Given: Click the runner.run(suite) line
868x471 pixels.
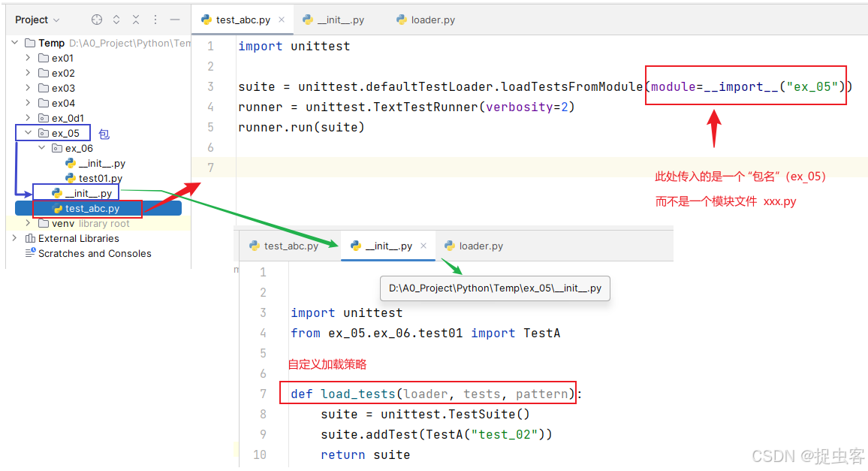Looking at the screenshot, I should coord(301,128).
